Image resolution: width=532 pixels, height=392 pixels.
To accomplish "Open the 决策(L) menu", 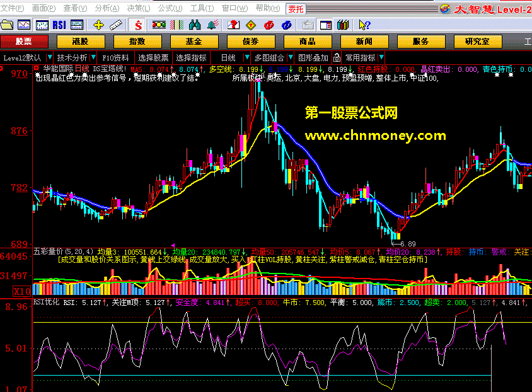I will tap(139, 8).
